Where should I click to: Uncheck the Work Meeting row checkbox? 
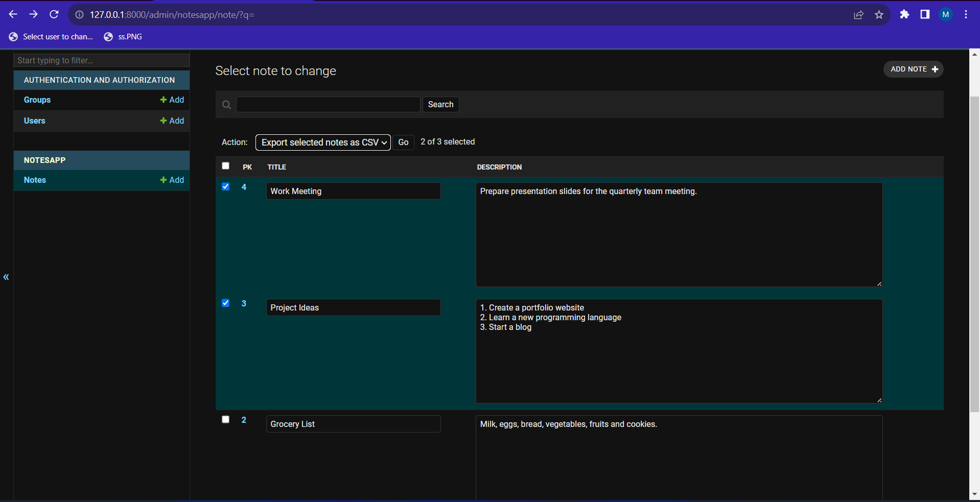click(x=226, y=187)
